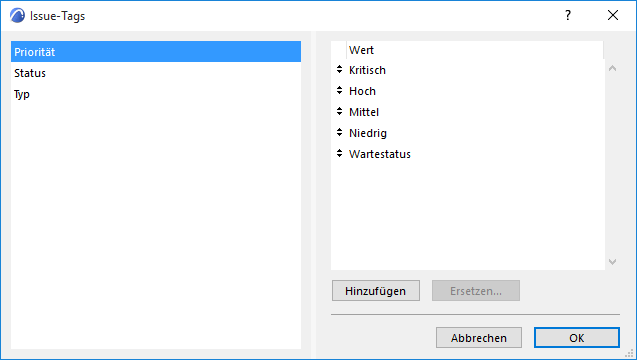Click the Archicad logo in title bar
Screen dimensions: 637x360
point(17,15)
